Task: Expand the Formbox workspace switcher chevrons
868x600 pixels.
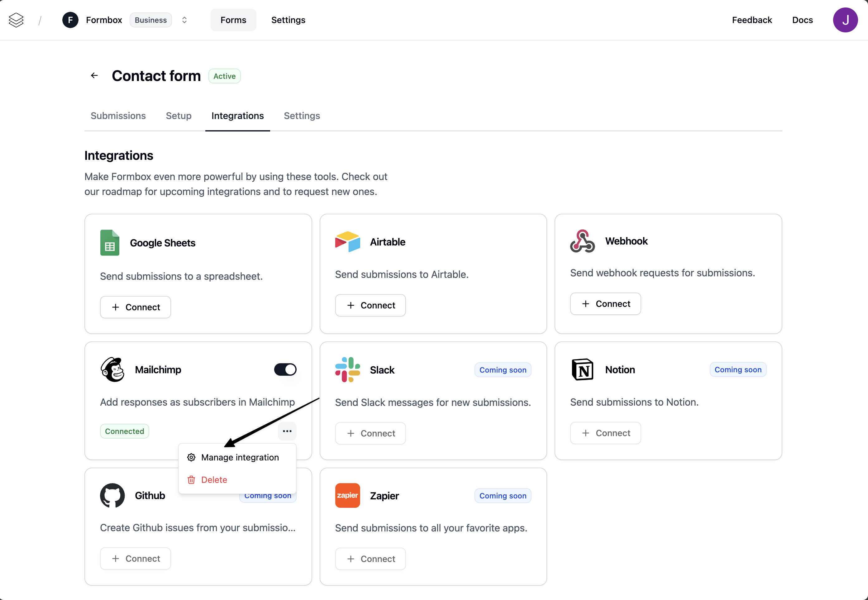Action: (x=184, y=20)
